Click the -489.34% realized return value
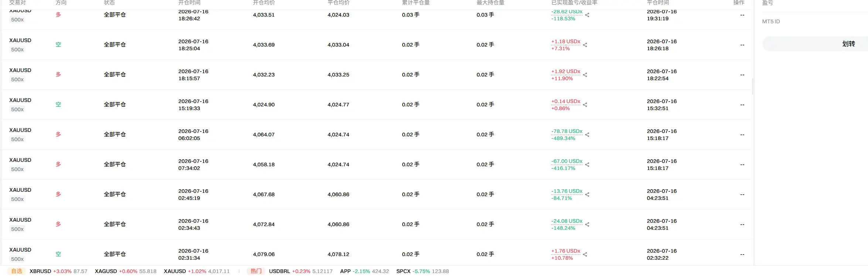 563,139
